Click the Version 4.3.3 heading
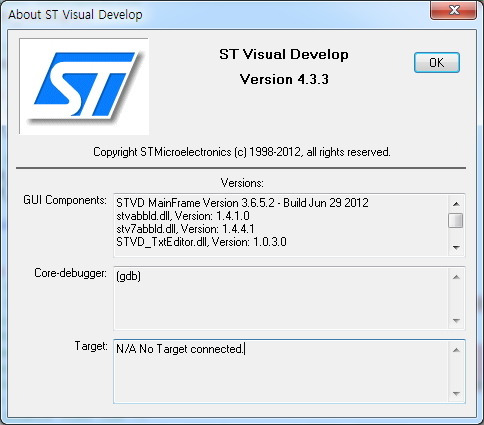 click(x=284, y=79)
